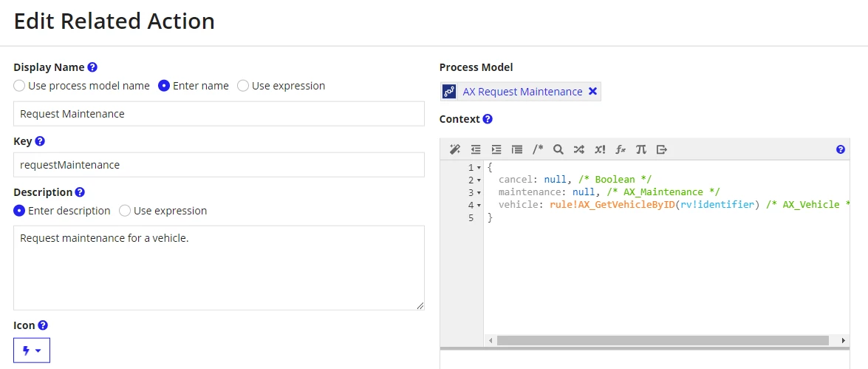This screenshot has height=369, width=868.
Task: Click rv!identifier in the expression
Action: 717,205
